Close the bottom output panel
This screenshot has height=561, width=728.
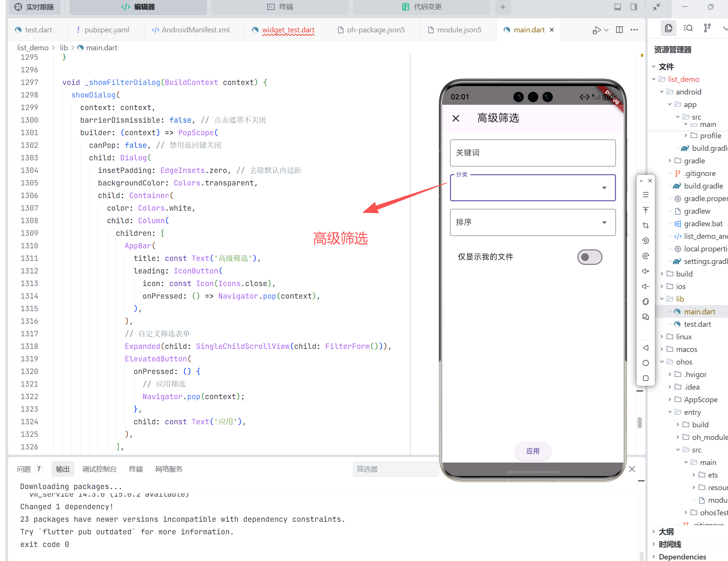click(632, 469)
